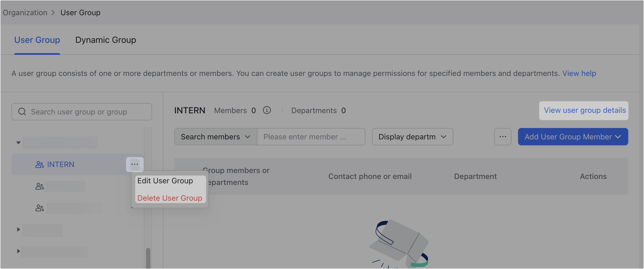The height and width of the screenshot is (269, 644).
Task: Click the second group icon under INTERN
Action: [x=40, y=208]
